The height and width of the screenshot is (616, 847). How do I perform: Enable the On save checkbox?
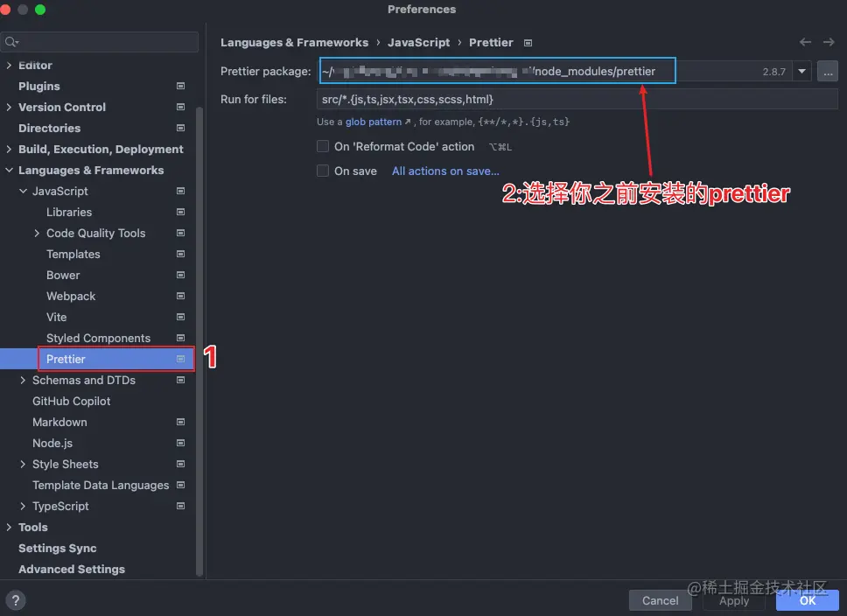(323, 171)
